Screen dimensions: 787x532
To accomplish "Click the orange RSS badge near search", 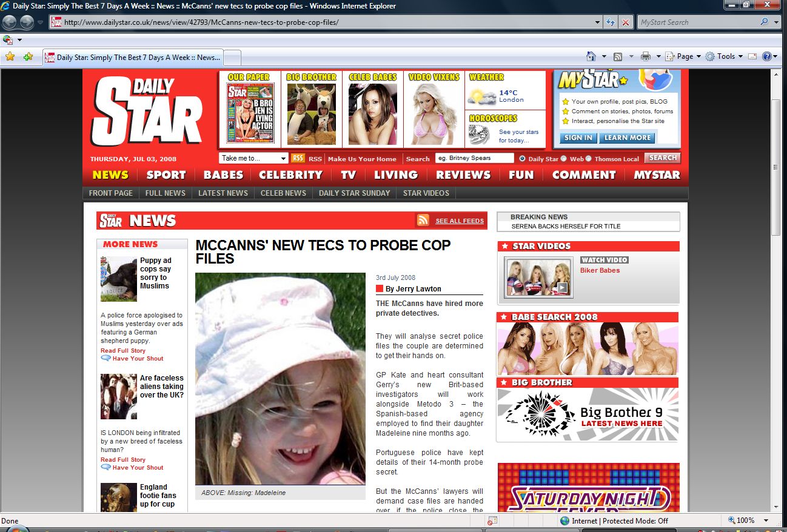I will pos(298,158).
